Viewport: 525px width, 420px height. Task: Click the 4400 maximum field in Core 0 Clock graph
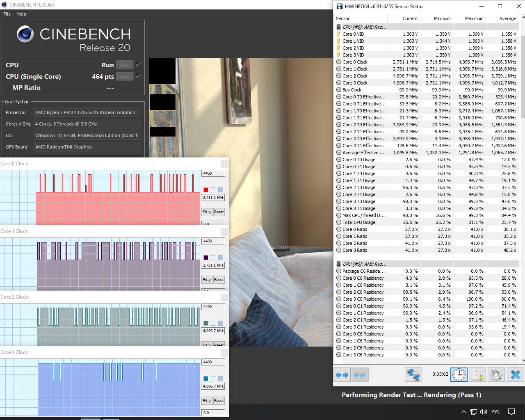[213, 173]
